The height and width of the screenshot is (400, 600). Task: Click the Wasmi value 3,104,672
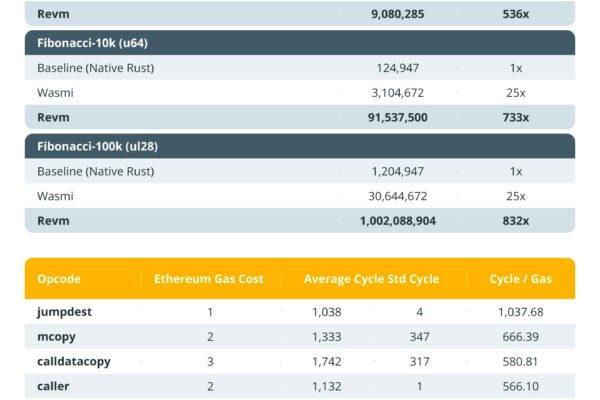click(x=398, y=93)
